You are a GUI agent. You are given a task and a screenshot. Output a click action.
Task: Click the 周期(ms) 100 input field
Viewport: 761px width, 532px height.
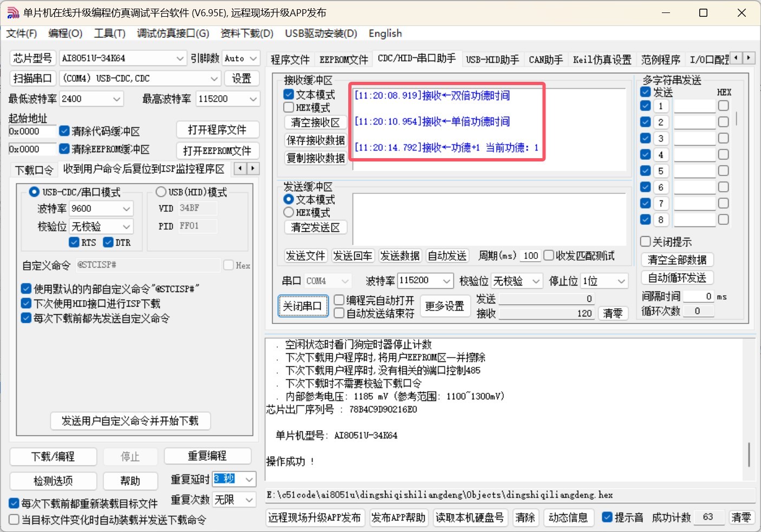(531, 256)
